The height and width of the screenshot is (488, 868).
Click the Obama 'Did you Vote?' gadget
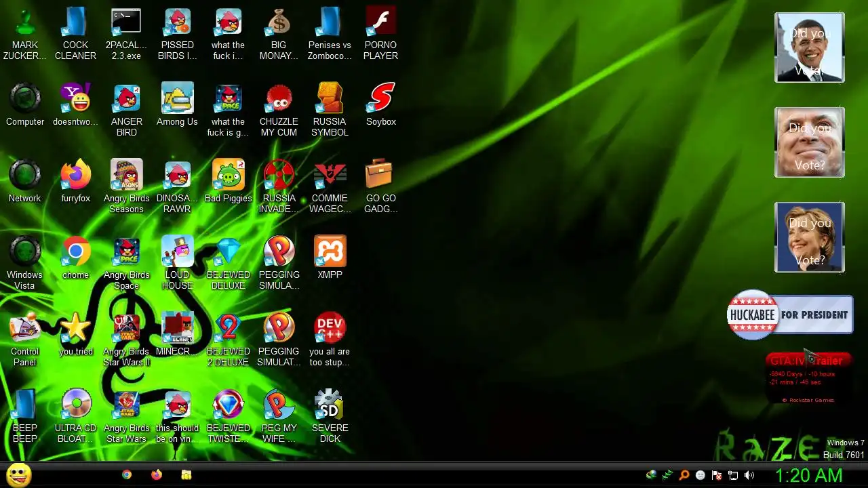(x=810, y=47)
